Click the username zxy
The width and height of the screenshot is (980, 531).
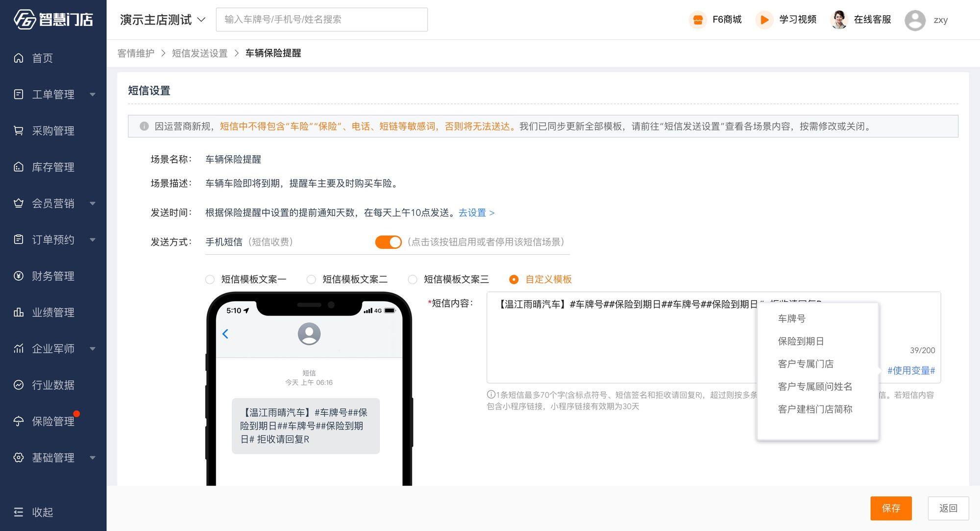tap(940, 20)
